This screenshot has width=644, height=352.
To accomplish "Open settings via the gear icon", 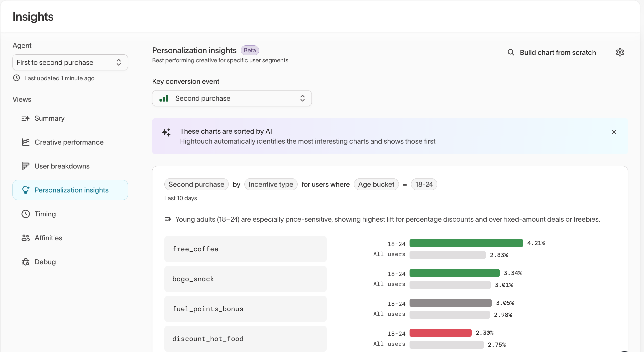I will tap(621, 52).
